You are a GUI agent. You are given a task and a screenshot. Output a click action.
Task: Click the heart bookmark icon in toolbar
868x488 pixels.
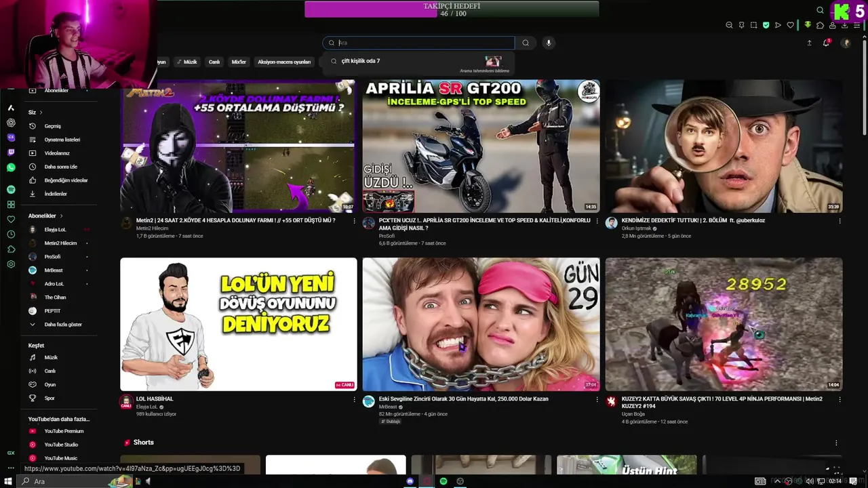click(x=790, y=25)
